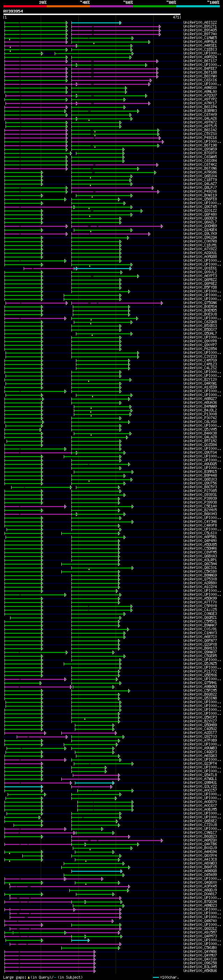Viewport: 223px width, 980px height.
Task: Click the red ~20% identity legend segment
Action: pos(25,6)
